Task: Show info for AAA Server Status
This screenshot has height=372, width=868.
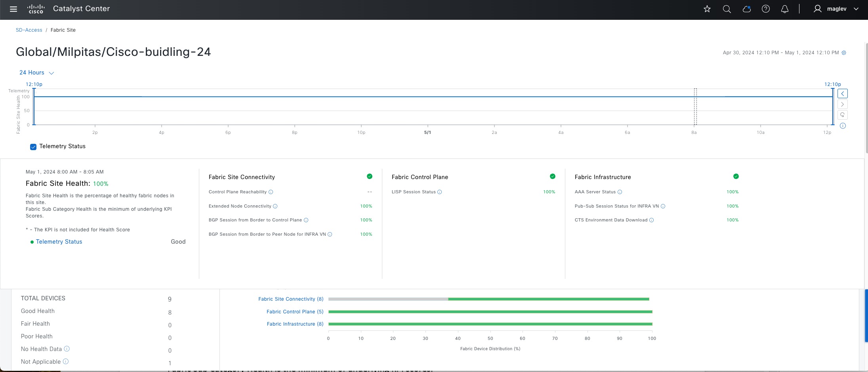Action: tap(620, 192)
